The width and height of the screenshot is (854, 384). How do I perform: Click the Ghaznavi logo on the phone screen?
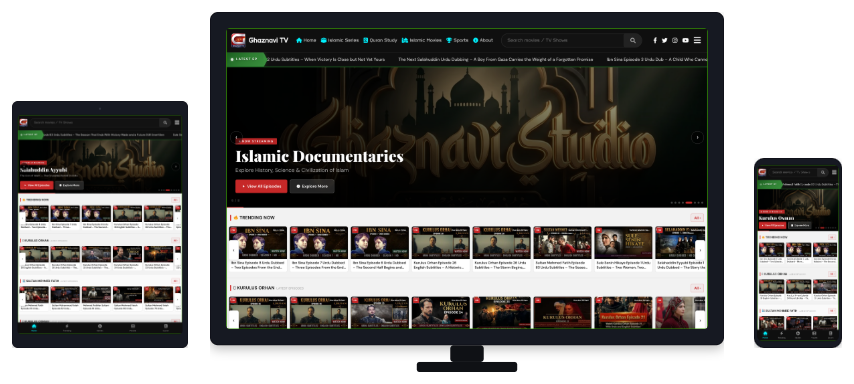click(x=762, y=172)
